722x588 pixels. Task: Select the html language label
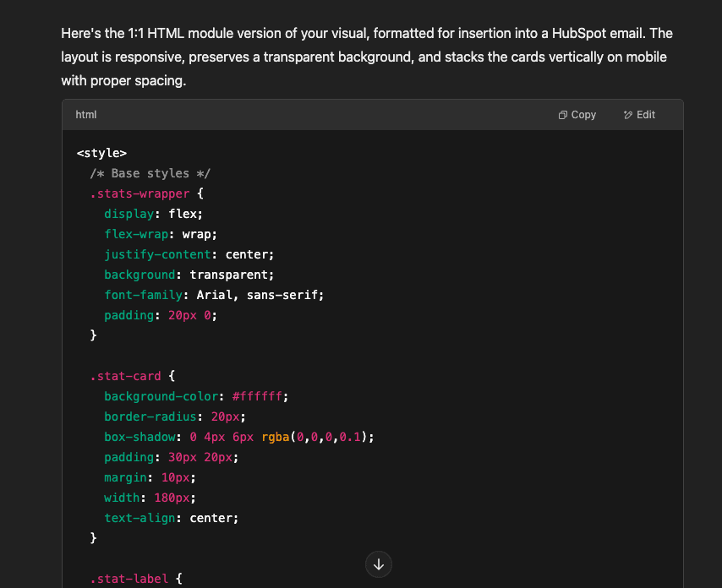point(85,114)
